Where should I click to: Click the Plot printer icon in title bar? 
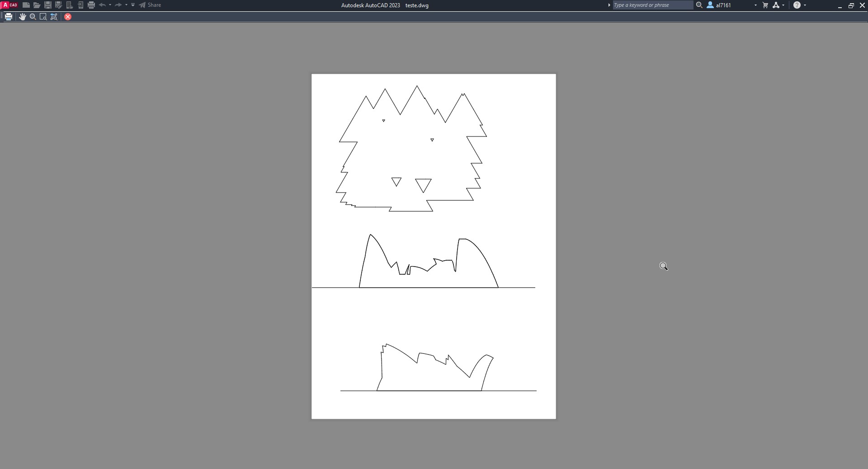pos(91,5)
